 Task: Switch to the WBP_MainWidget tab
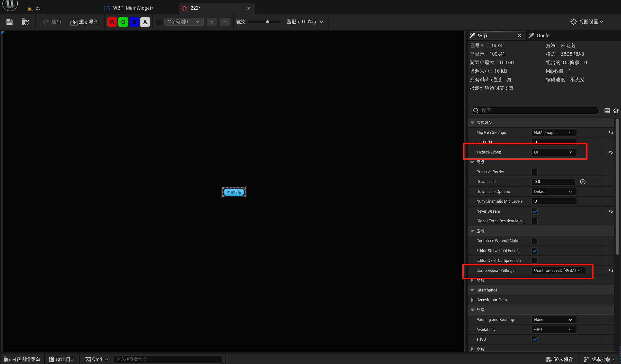[x=133, y=8]
